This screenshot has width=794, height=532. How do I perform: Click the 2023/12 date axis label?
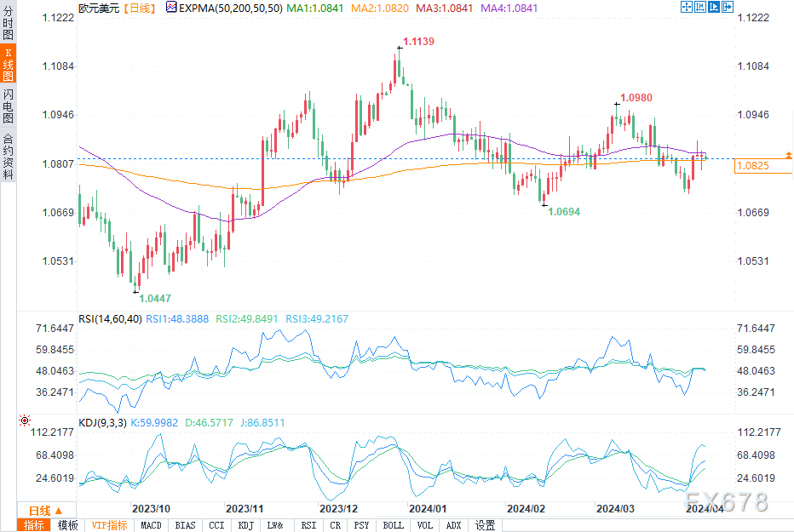(339, 509)
